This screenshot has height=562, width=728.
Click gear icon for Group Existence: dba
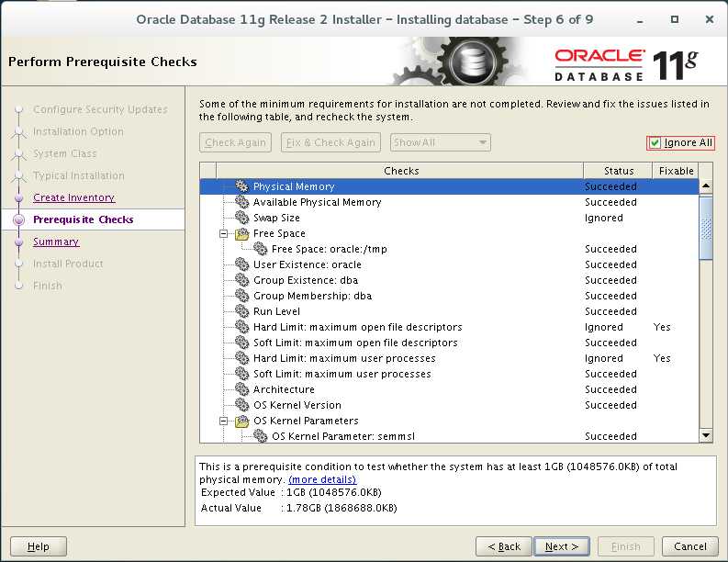241,280
